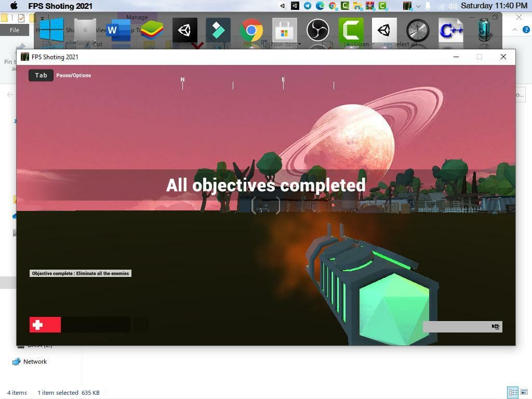Switch to details view in File Explorer status bar
The width and height of the screenshot is (532, 399).
[513, 393]
